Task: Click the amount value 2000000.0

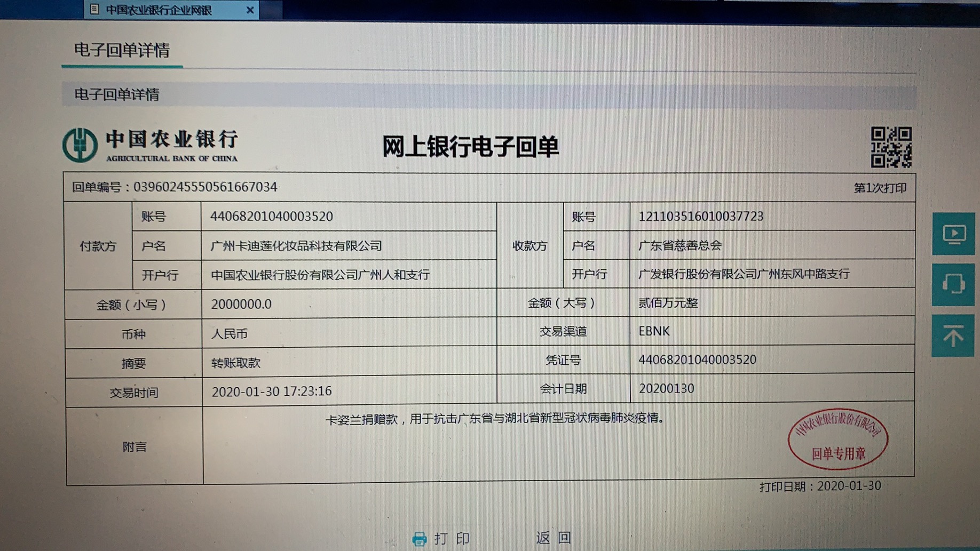Action: click(241, 304)
